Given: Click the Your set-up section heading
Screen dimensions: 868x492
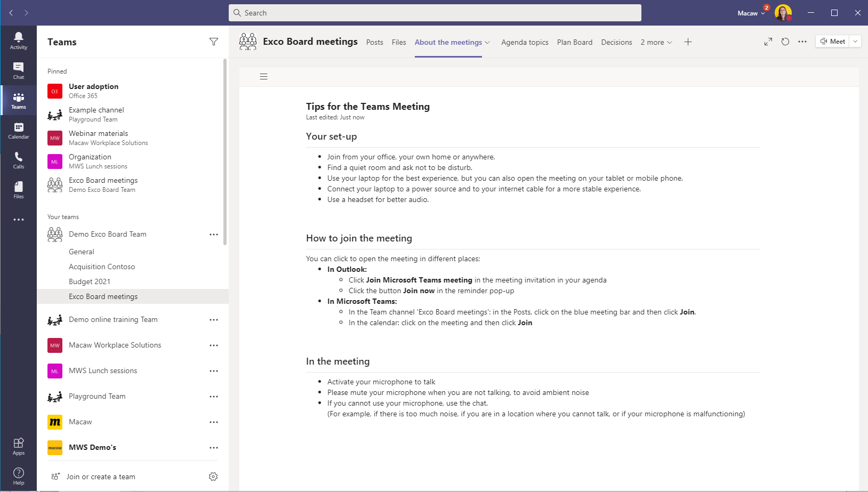Looking at the screenshot, I should pos(332,136).
